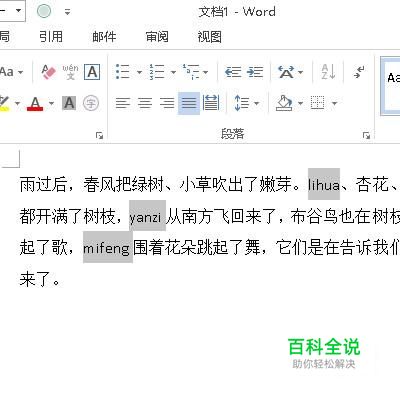The width and height of the screenshot is (400, 400).
Task: Open the highlight color dropdown arrow
Action: click(x=17, y=103)
